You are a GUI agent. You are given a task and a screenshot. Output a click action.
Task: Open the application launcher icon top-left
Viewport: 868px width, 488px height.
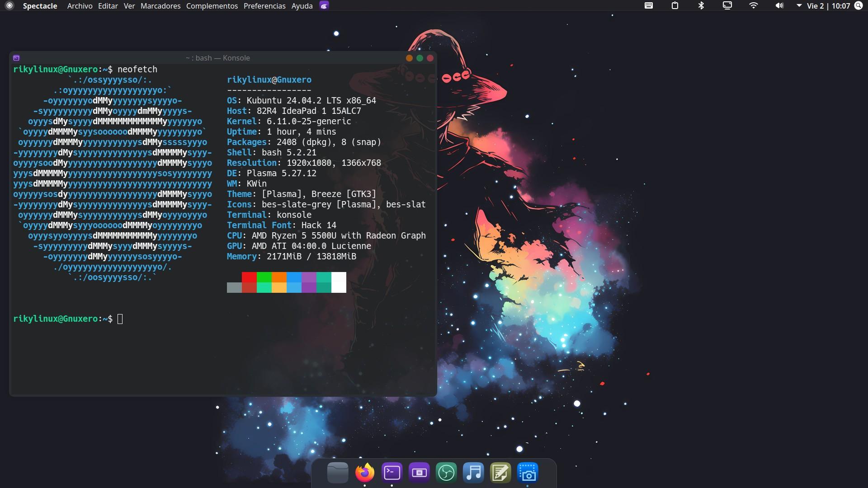[9, 6]
